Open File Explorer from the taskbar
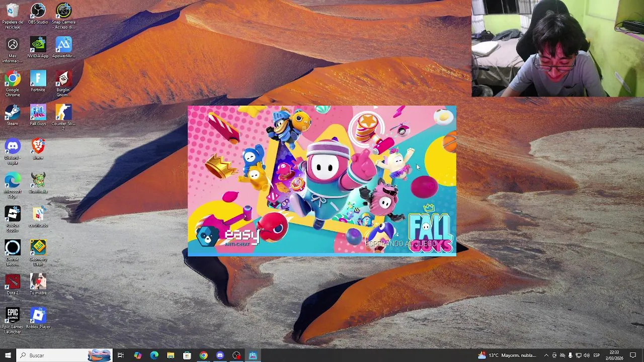 coord(171,355)
